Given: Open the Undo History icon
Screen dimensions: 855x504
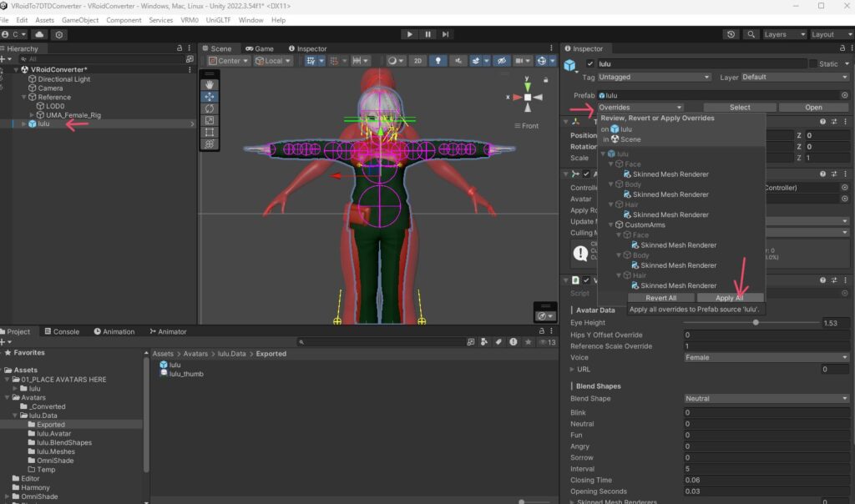Looking at the screenshot, I should coord(731,34).
